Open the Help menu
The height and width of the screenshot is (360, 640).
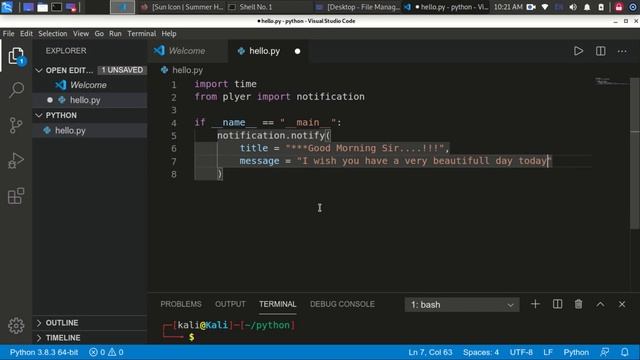(169, 33)
